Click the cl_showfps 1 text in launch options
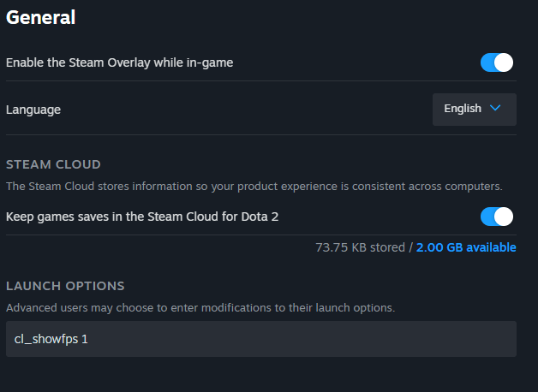The width and height of the screenshot is (538, 392). click(51, 339)
